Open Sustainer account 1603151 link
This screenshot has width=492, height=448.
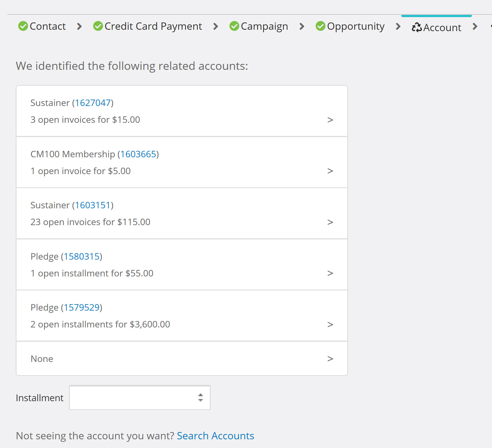click(93, 205)
